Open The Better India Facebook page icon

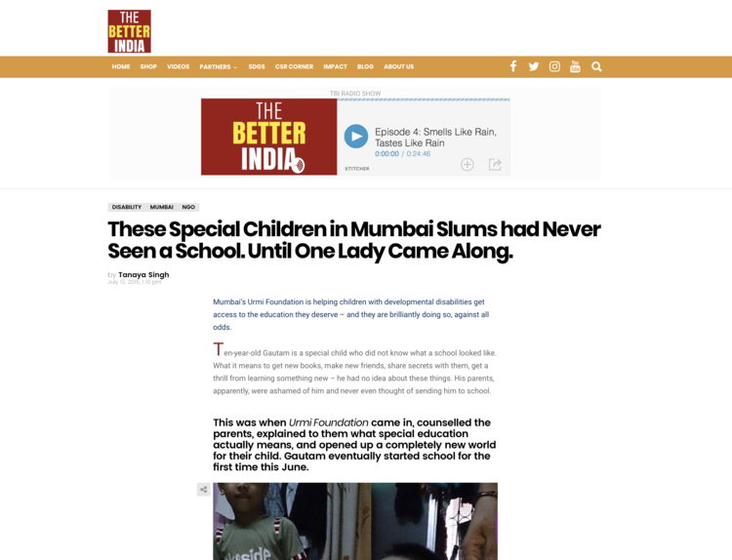click(x=513, y=66)
